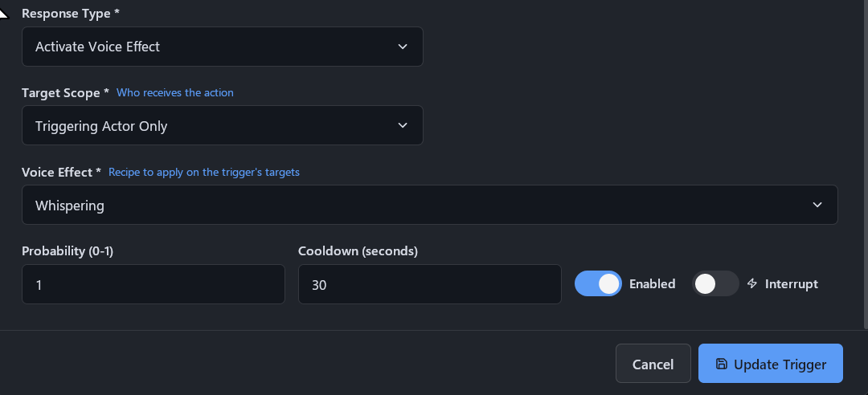Click the 'Who receives the action' hint text
The height and width of the screenshot is (395, 868).
pyautogui.click(x=175, y=92)
